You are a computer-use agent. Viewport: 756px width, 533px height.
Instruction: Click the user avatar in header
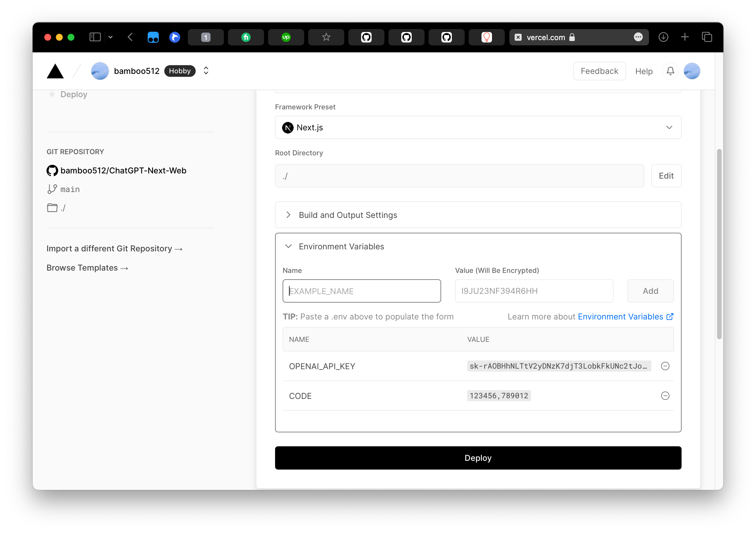click(691, 71)
